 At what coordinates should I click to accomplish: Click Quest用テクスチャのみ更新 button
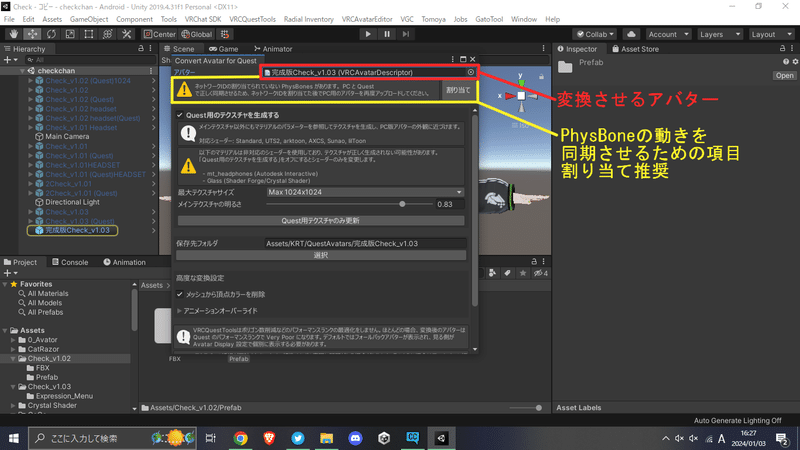click(x=320, y=220)
